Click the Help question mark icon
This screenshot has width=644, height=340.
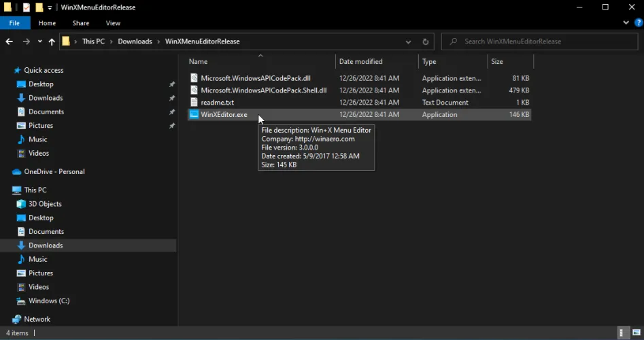(637, 22)
